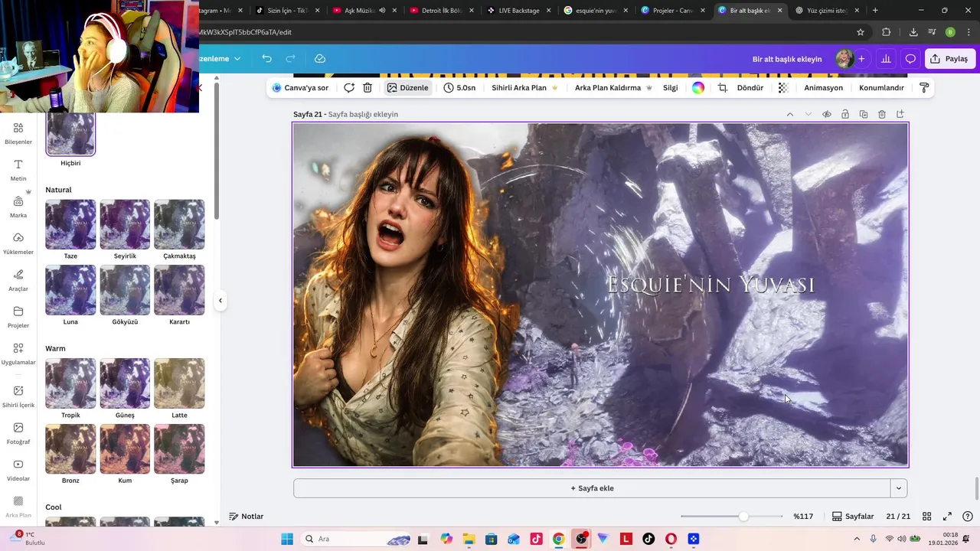Apply the Latte warm filter
Viewport: 980px width, 551px height.
[x=179, y=383]
